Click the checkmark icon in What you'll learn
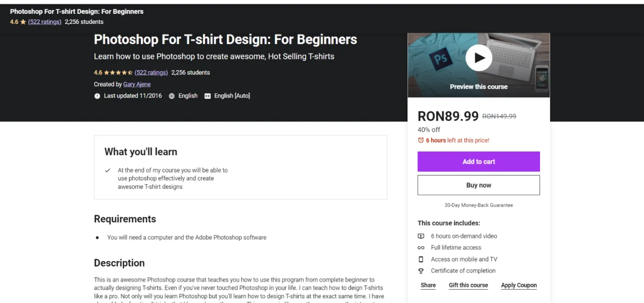Viewport: 644px width, 303px height. click(x=108, y=170)
